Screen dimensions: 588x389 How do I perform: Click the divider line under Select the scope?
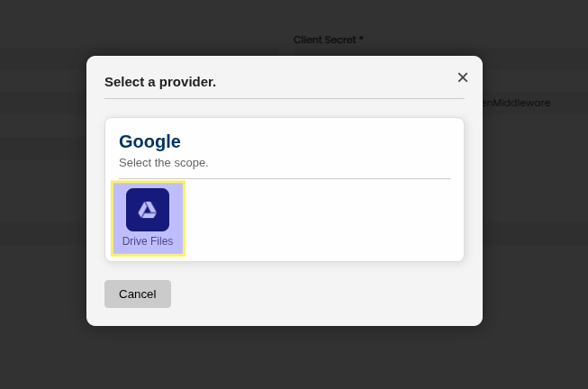pos(285,178)
